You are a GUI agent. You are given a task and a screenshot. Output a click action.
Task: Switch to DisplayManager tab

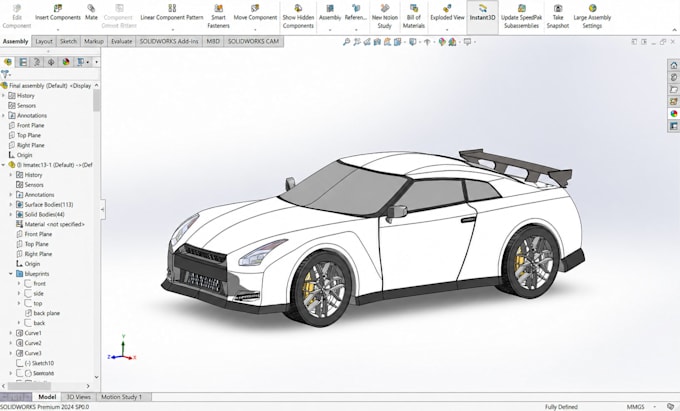point(65,62)
